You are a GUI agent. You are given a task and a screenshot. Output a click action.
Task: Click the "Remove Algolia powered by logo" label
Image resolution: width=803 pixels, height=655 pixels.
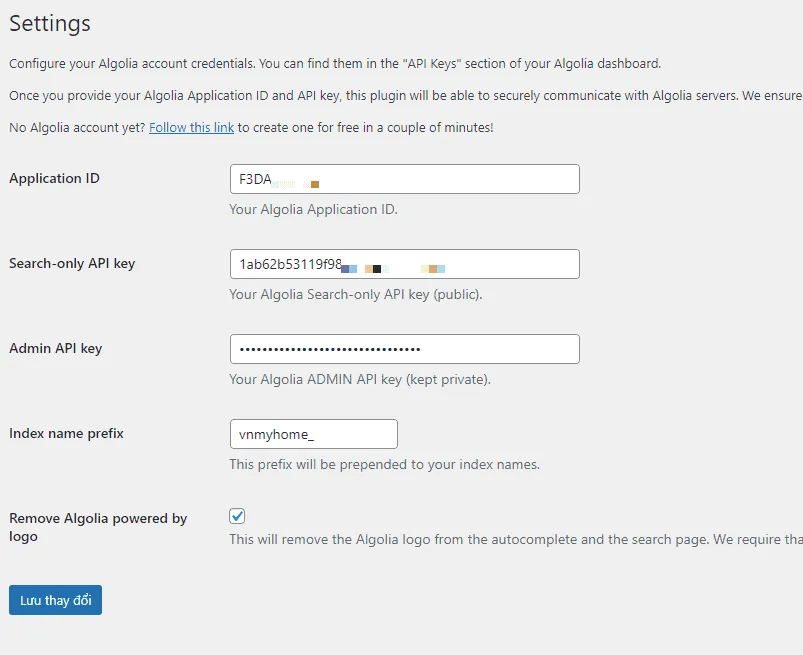point(97,527)
